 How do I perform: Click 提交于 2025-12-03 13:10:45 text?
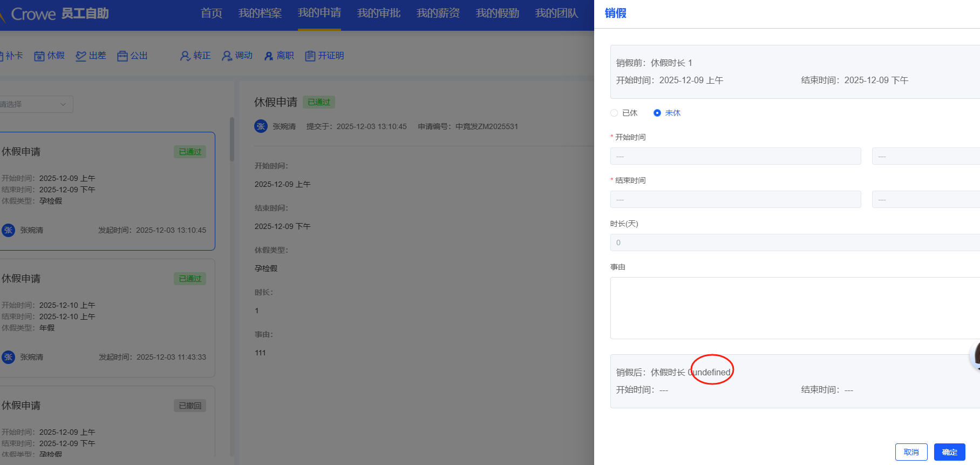coord(357,126)
